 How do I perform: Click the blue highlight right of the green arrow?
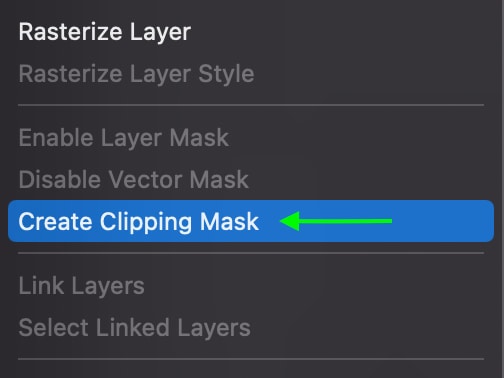click(443, 221)
